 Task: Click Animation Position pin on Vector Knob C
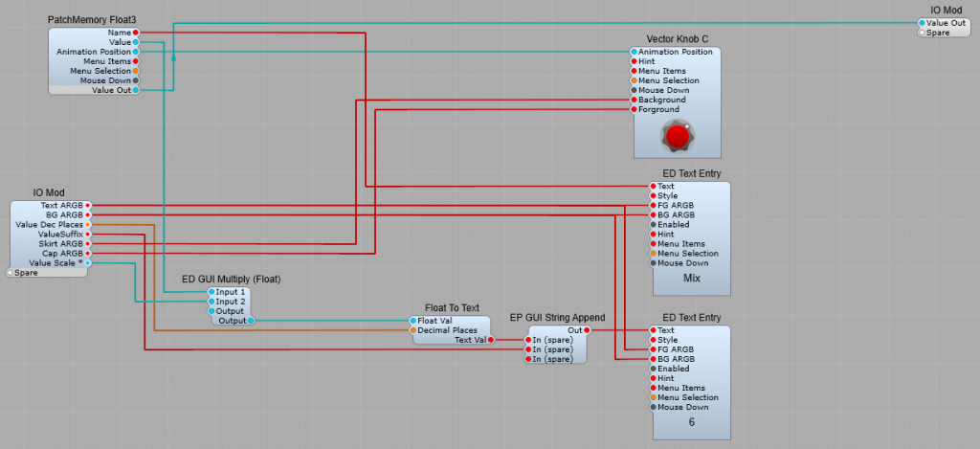tap(634, 52)
